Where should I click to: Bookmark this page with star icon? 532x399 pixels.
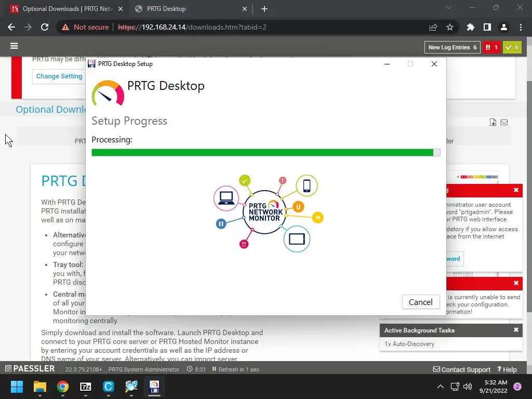tap(450, 27)
